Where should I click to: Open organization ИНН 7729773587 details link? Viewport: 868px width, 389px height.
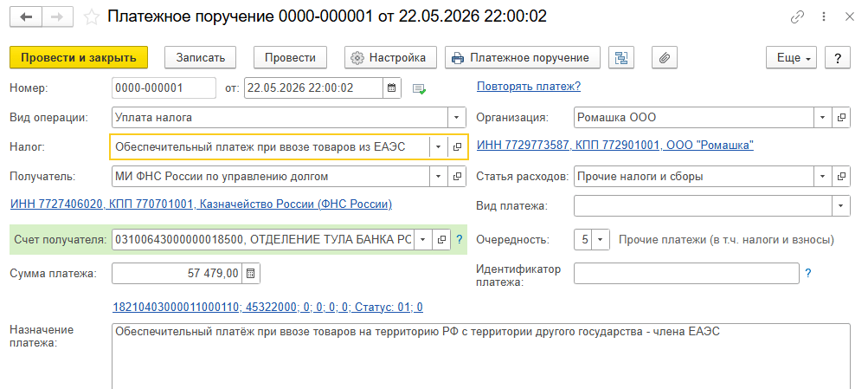[x=615, y=146]
